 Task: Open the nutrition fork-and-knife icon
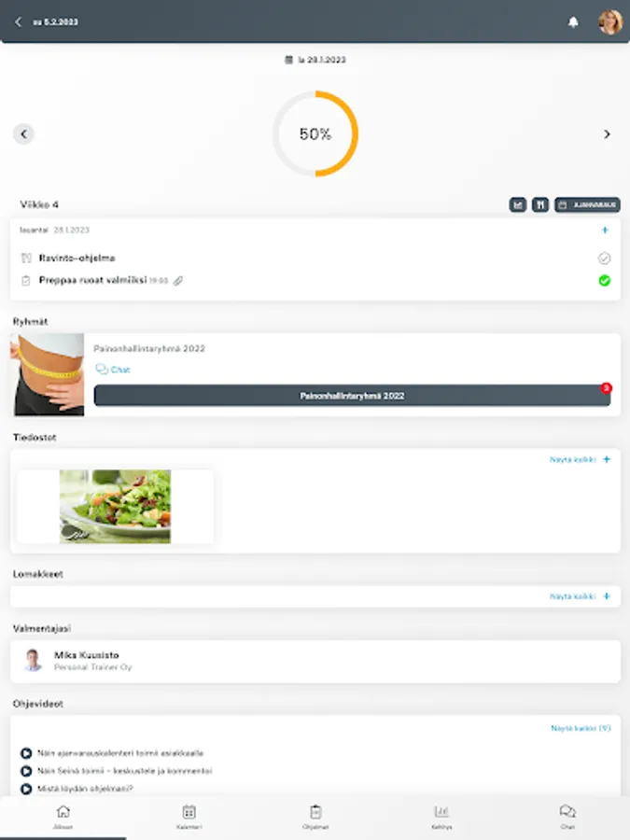click(540, 204)
